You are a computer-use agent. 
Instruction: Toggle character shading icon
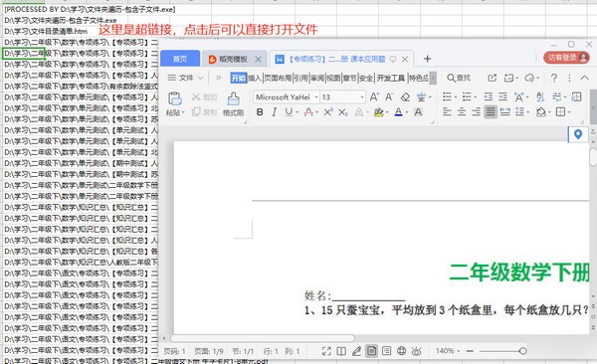click(418, 112)
